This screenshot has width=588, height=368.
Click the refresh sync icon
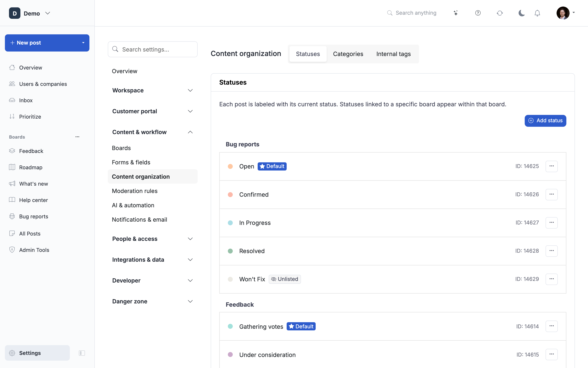[x=500, y=13]
